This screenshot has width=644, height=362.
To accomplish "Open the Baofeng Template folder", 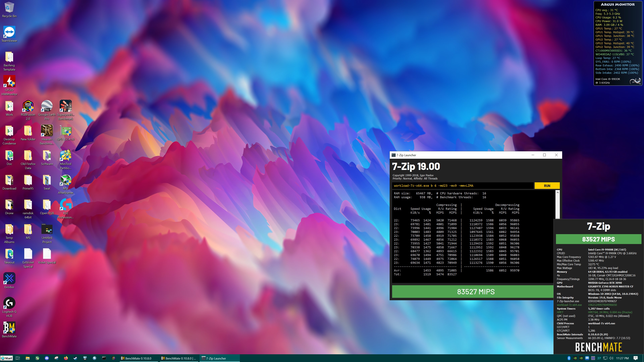I will coord(9,61).
